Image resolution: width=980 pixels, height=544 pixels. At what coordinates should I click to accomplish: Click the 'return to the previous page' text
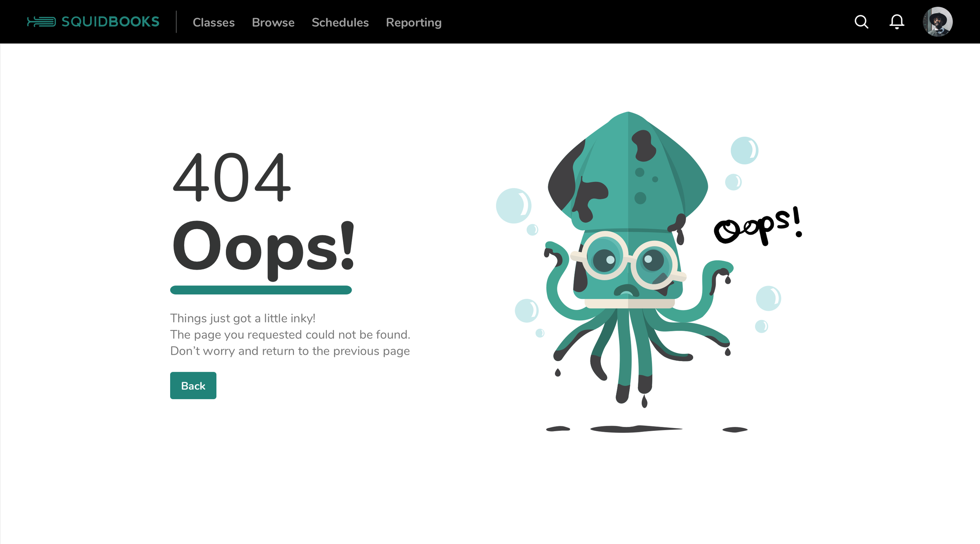click(336, 351)
